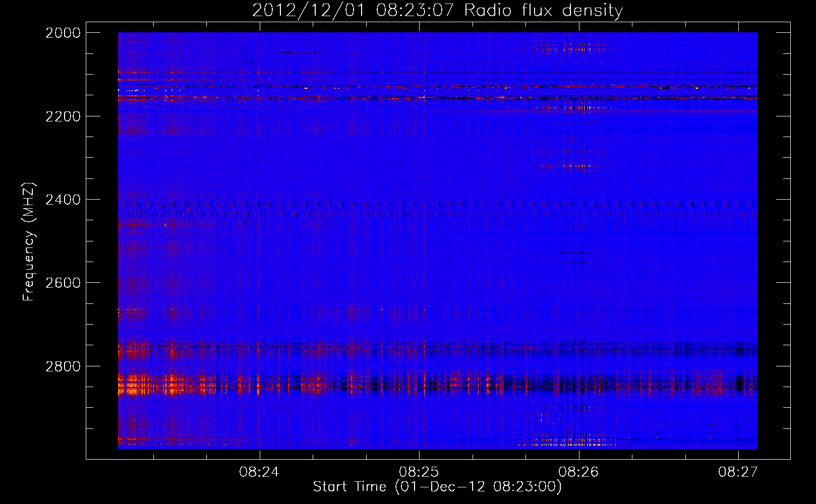Click the 08:24 time axis label

click(x=259, y=472)
